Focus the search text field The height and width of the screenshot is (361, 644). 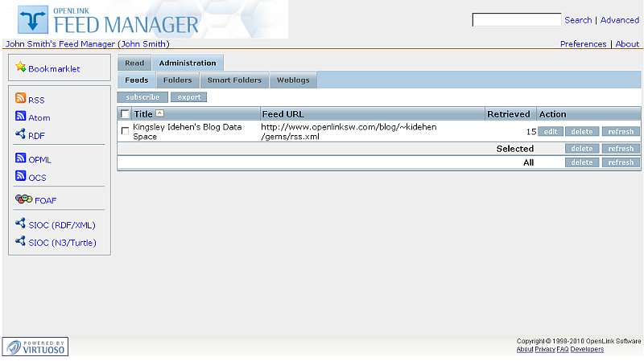coord(516,20)
